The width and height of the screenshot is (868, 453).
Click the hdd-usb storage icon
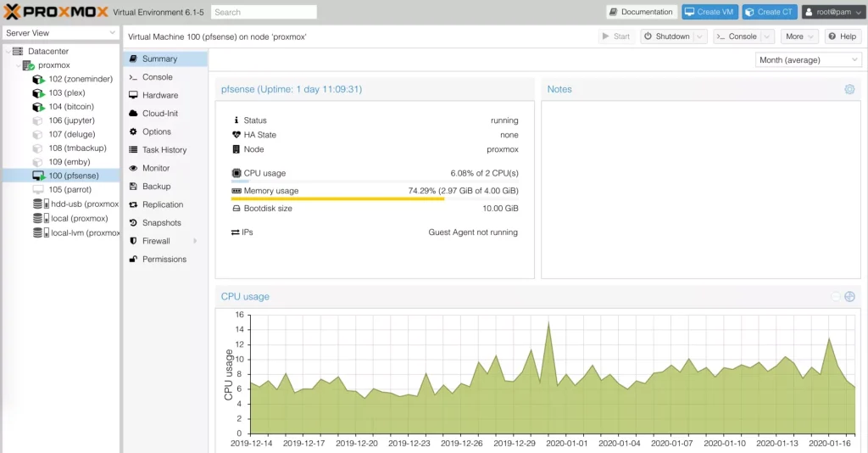(x=38, y=204)
